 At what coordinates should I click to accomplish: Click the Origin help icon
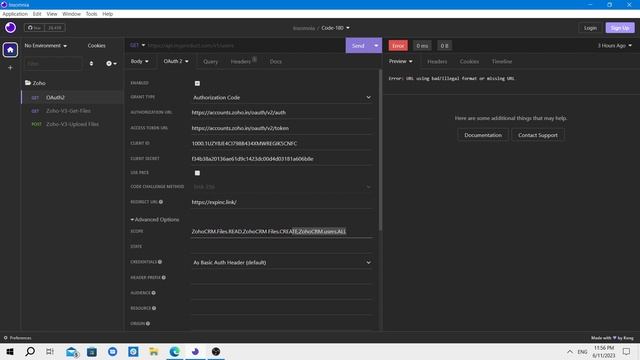(x=148, y=324)
